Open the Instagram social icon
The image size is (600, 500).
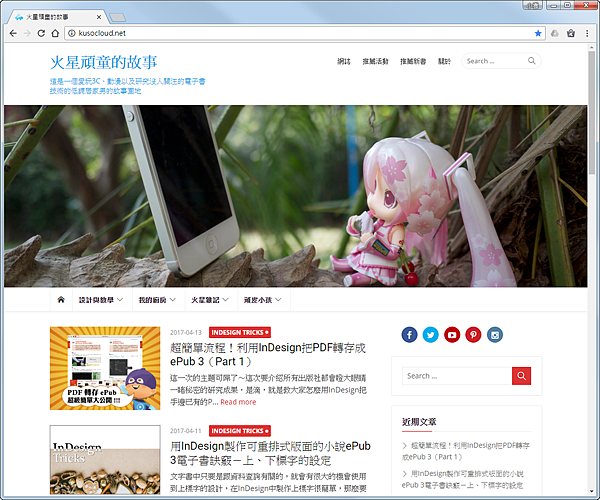[495, 335]
